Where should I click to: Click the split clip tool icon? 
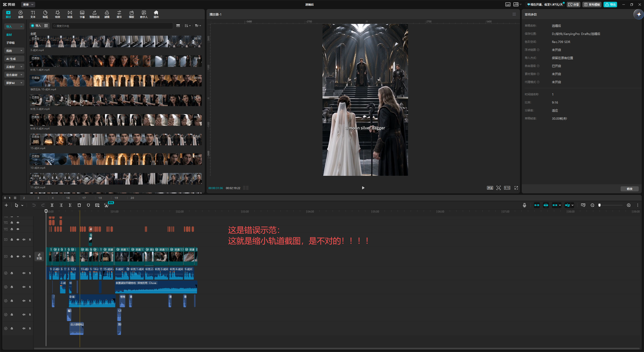52,205
